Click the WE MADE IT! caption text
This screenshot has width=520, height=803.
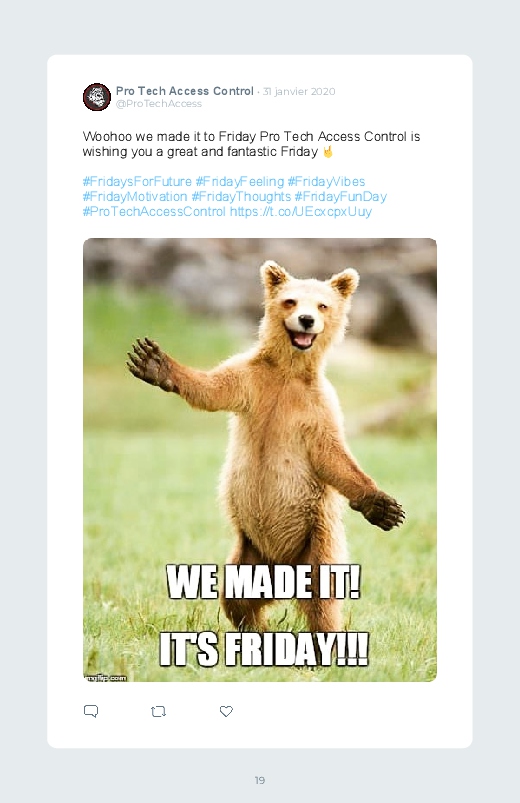click(x=264, y=581)
